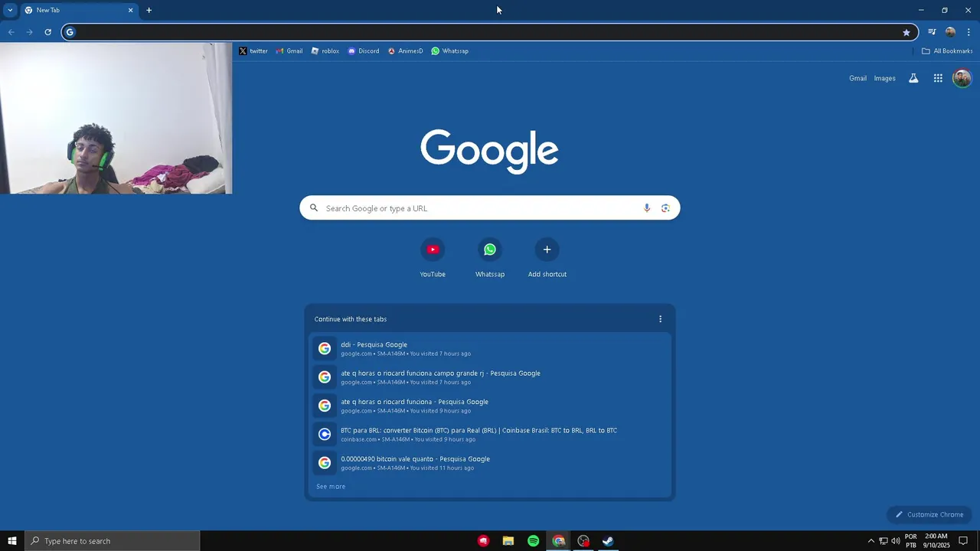
Task: Open the BTC para BRL Coinbase entry
Action: point(490,435)
